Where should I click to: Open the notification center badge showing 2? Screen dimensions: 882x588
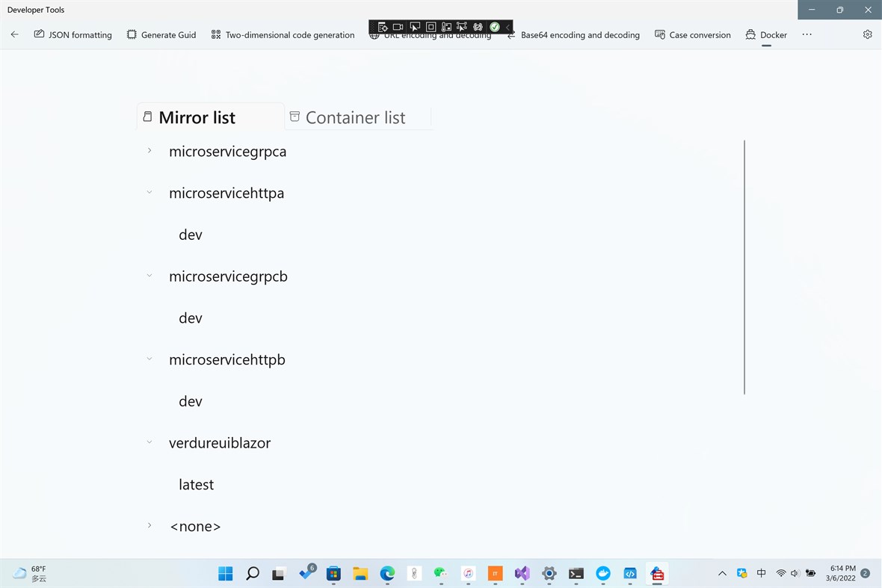click(x=866, y=573)
